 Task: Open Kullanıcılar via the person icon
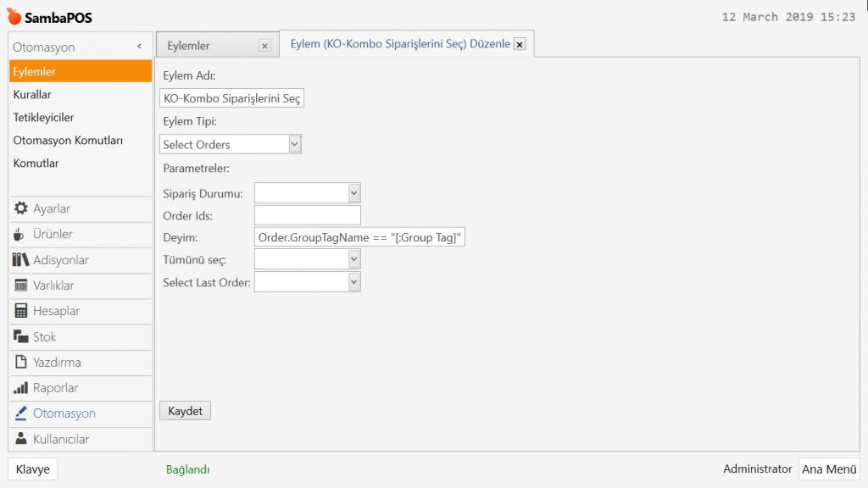(x=21, y=439)
